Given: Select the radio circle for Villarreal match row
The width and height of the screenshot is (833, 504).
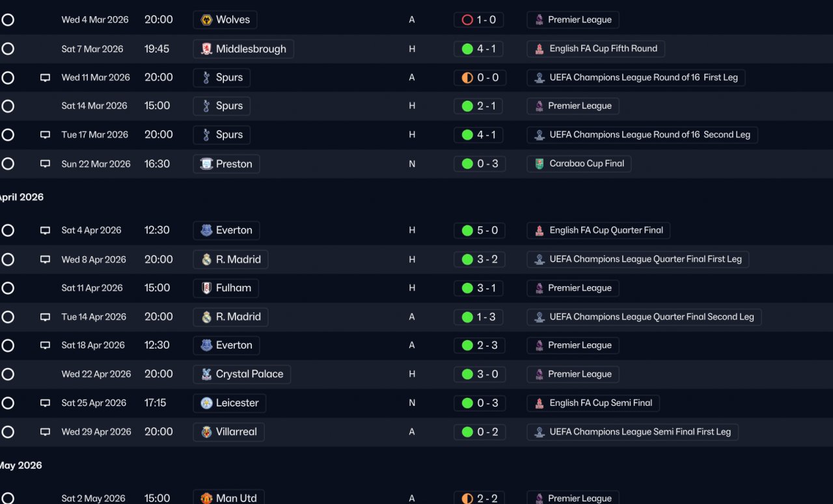Looking at the screenshot, I should point(8,432).
